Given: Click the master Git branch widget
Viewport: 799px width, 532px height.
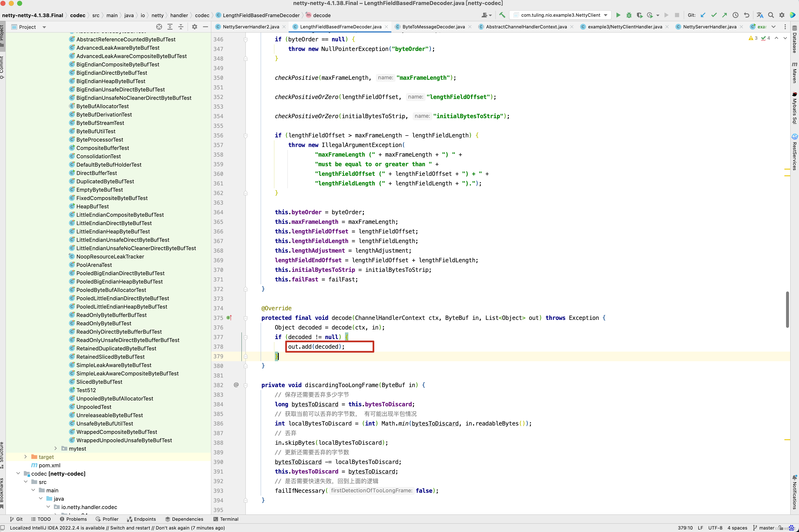Looking at the screenshot, I should (x=766, y=528).
